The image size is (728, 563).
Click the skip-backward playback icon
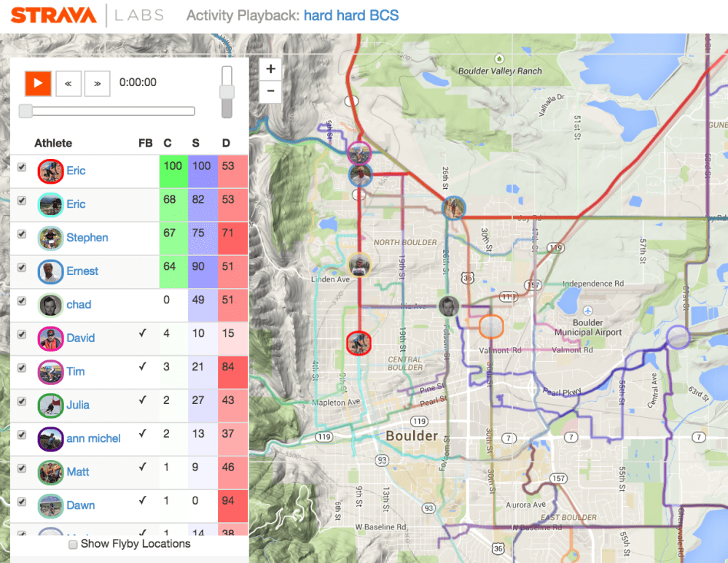coord(69,83)
